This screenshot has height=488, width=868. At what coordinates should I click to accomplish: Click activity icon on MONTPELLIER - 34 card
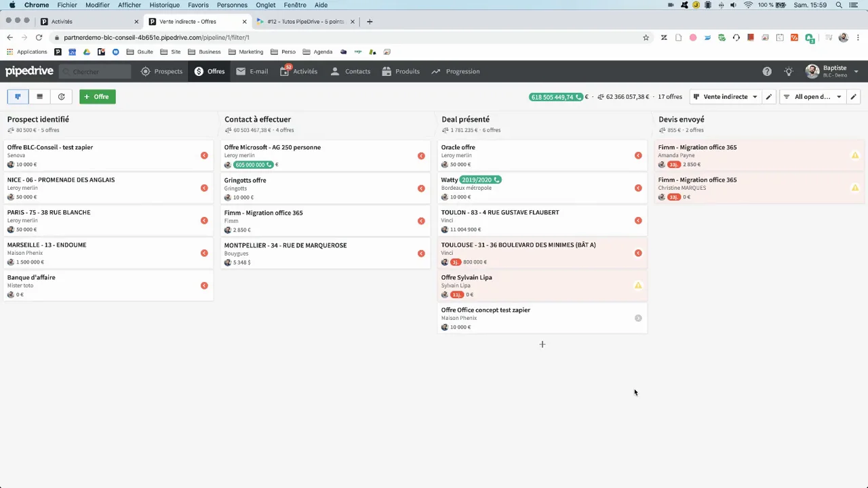[x=421, y=253]
